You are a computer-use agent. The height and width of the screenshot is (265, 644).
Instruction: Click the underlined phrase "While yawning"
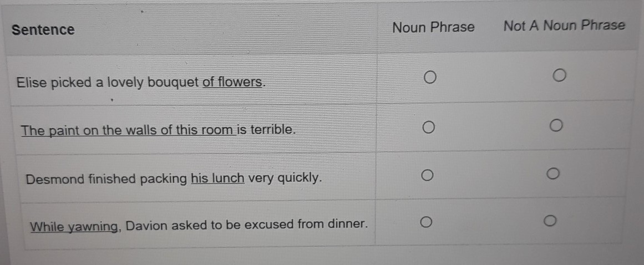[74, 226]
